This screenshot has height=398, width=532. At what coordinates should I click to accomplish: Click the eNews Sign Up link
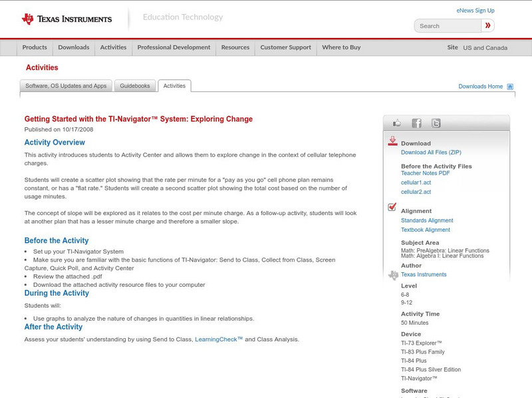pyautogui.click(x=475, y=11)
